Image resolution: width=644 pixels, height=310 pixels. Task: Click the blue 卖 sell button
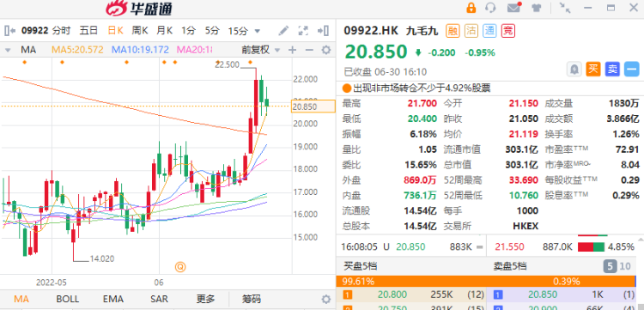[612, 69]
